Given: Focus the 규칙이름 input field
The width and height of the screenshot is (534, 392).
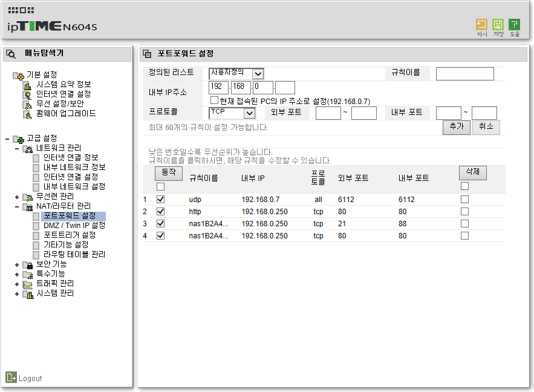Looking at the screenshot, I should pos(465,74).
